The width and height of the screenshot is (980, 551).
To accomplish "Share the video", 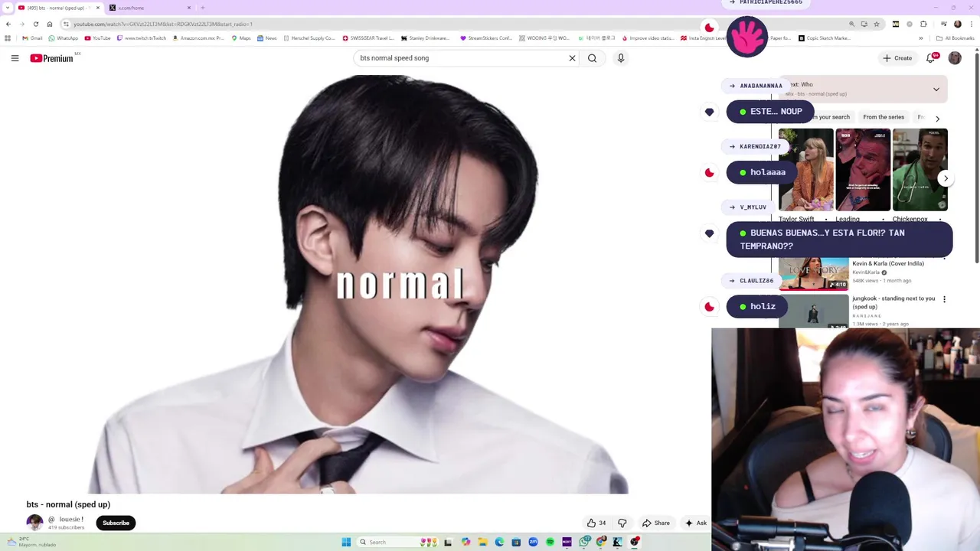I will [656, 523].
